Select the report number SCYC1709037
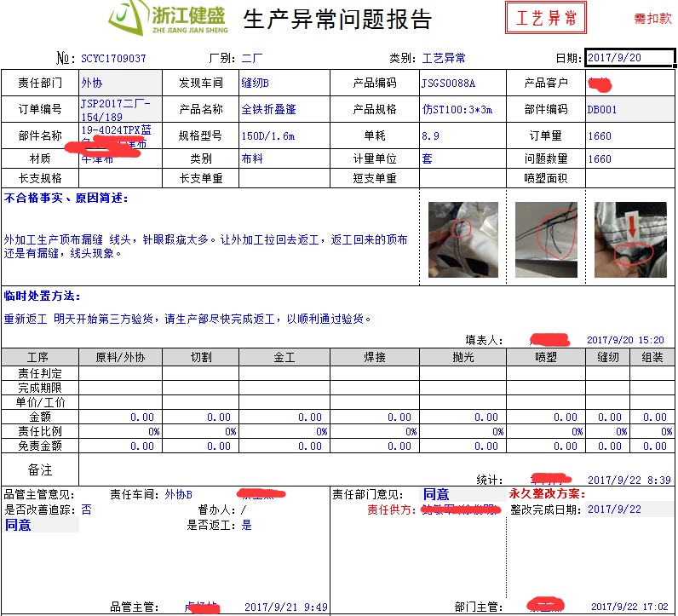The height and width of the screenshot is (616, 678). click(x=113, y=59)
